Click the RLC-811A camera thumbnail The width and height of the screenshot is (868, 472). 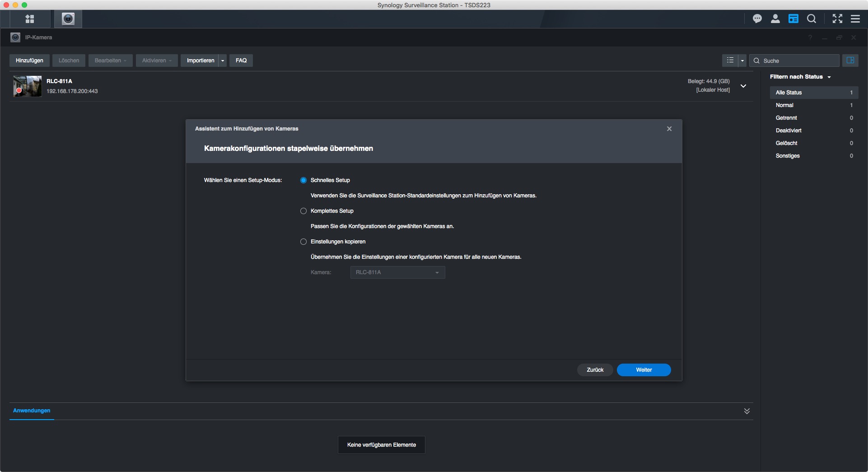point(28,86)
